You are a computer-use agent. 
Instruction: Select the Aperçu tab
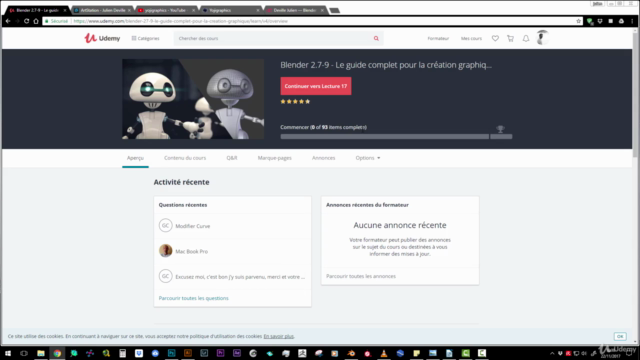click(135, 158)
